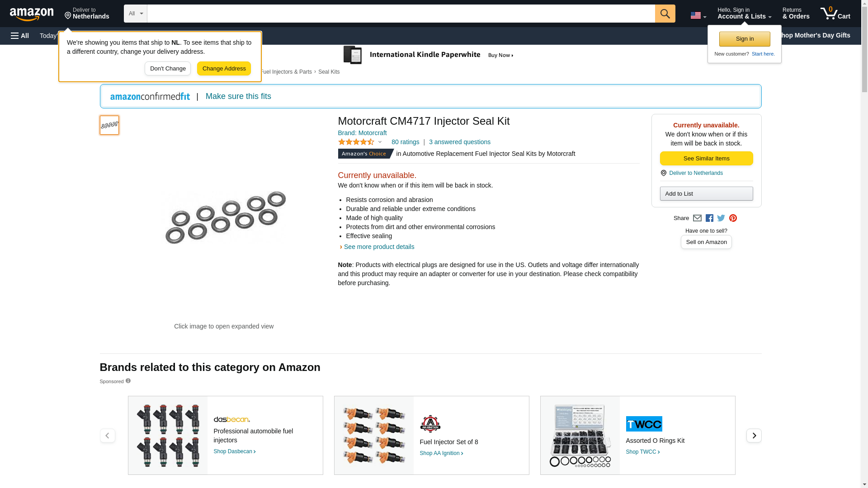Click the Sponsored info icon
The image size is (868, 488).
click(x=128, y=381)
